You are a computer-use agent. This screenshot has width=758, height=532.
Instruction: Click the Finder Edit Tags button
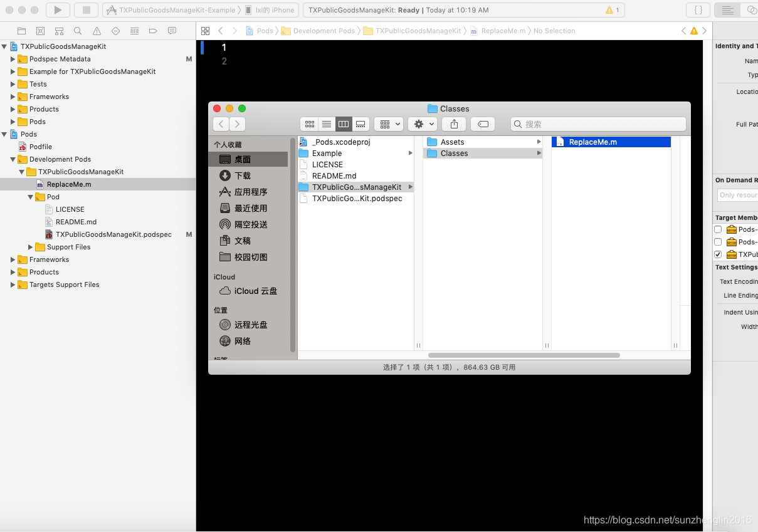coord(483,124)
